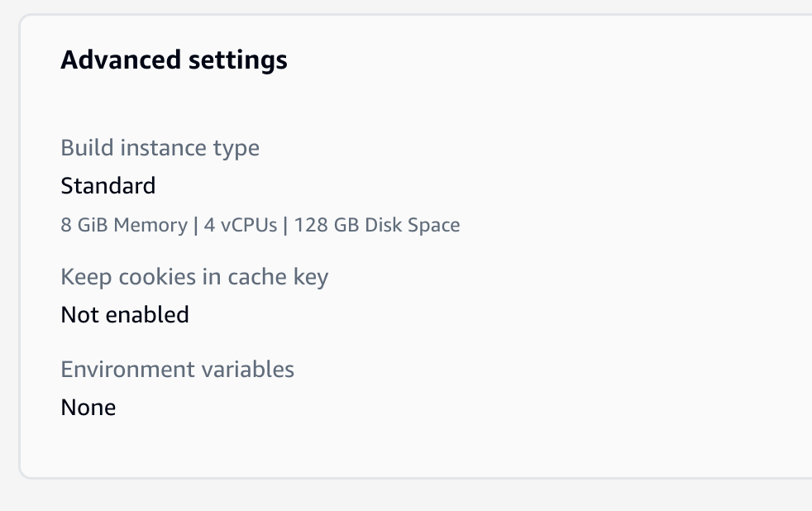Click the Standard instance type value
Screen dimensions: 812x511
click(x=107, y=185)
